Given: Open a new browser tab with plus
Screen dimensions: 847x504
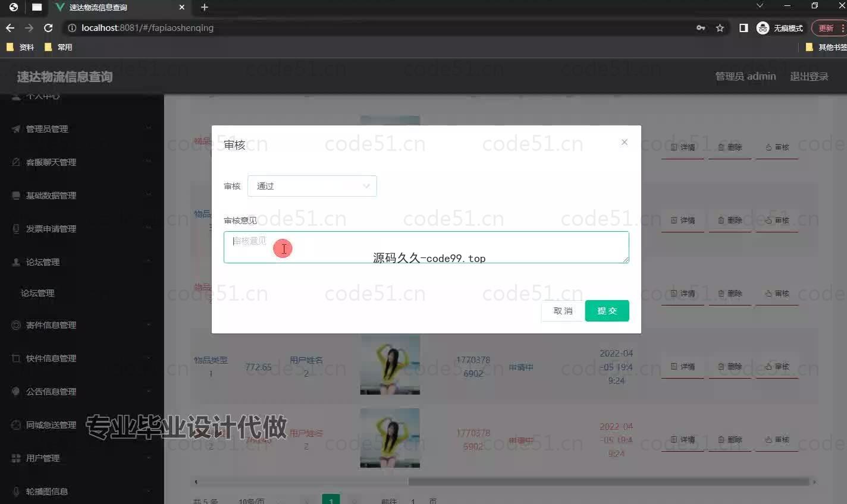Looking at the screenshot, I should pyautogui.click(x=205, y=7).
